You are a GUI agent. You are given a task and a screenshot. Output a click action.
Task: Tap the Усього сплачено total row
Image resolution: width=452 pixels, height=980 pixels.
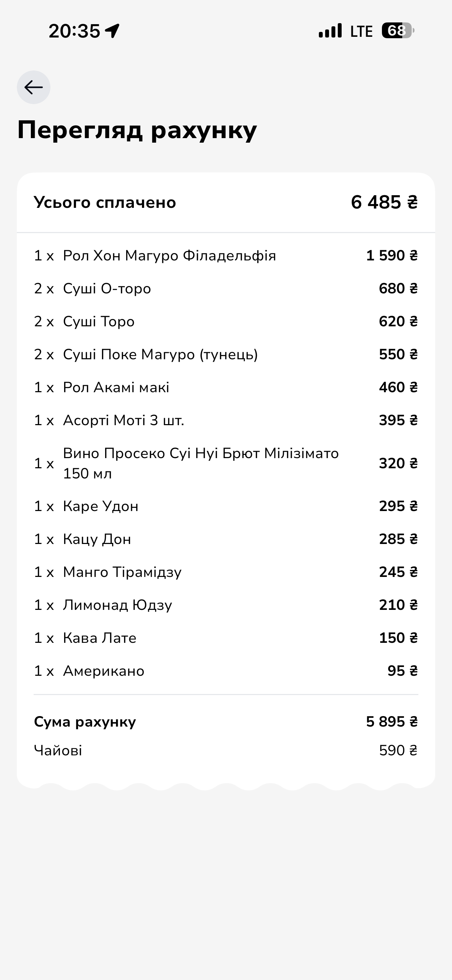click(226, 202)
